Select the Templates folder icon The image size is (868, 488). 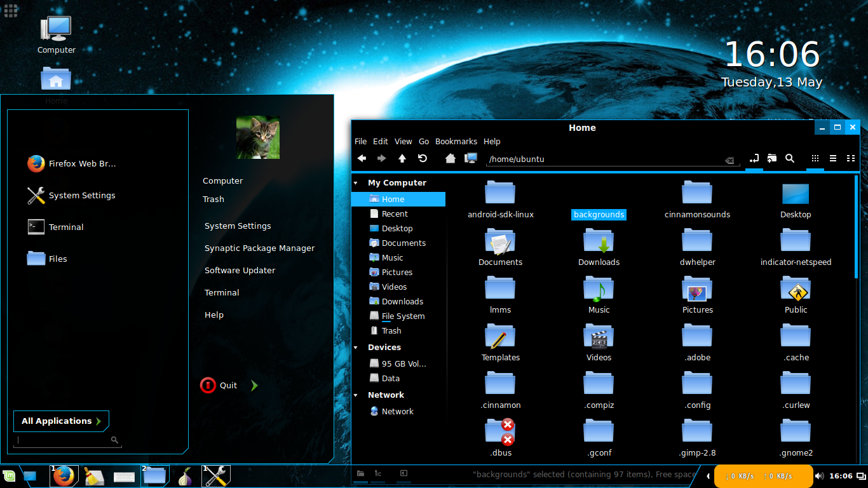pos(500,335)
